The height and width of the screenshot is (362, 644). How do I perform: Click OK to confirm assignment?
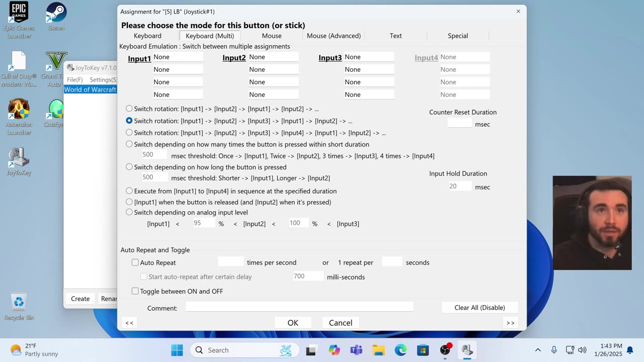click(x=293, y=323)
